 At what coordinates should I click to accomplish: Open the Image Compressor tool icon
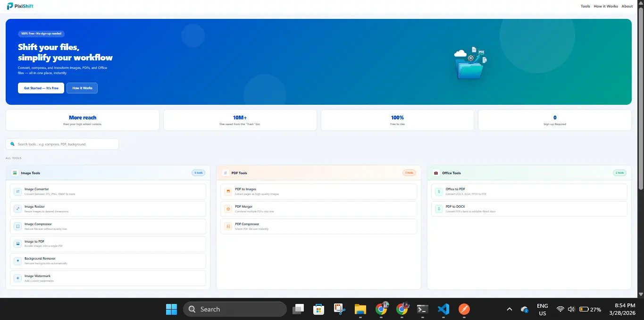click(17, 226)
